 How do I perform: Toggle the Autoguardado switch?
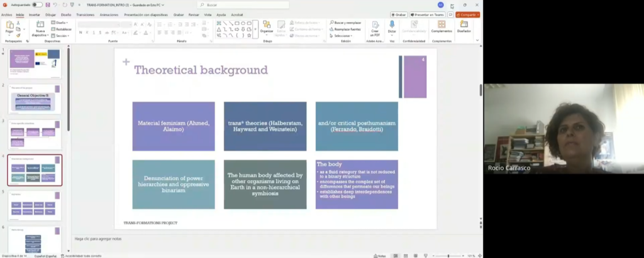pyautogui.click(x=37, y=4)
